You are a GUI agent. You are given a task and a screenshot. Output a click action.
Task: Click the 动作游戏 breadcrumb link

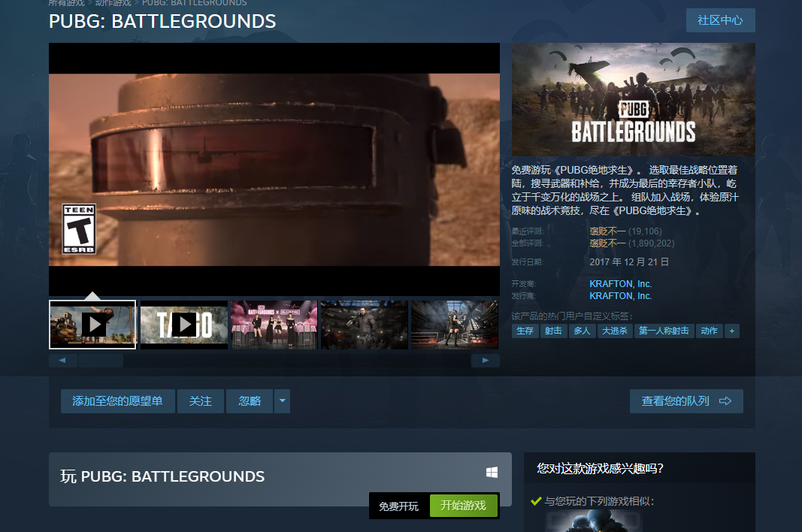click(x=111, y=3)
